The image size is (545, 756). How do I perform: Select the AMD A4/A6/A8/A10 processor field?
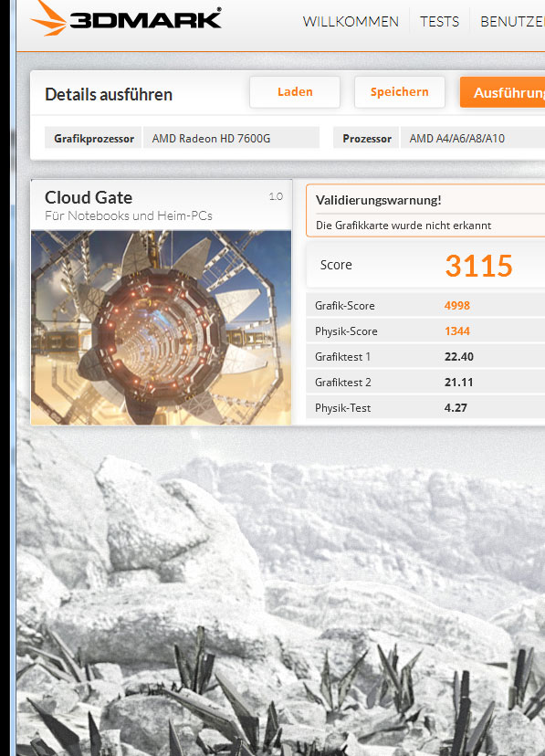473,139
